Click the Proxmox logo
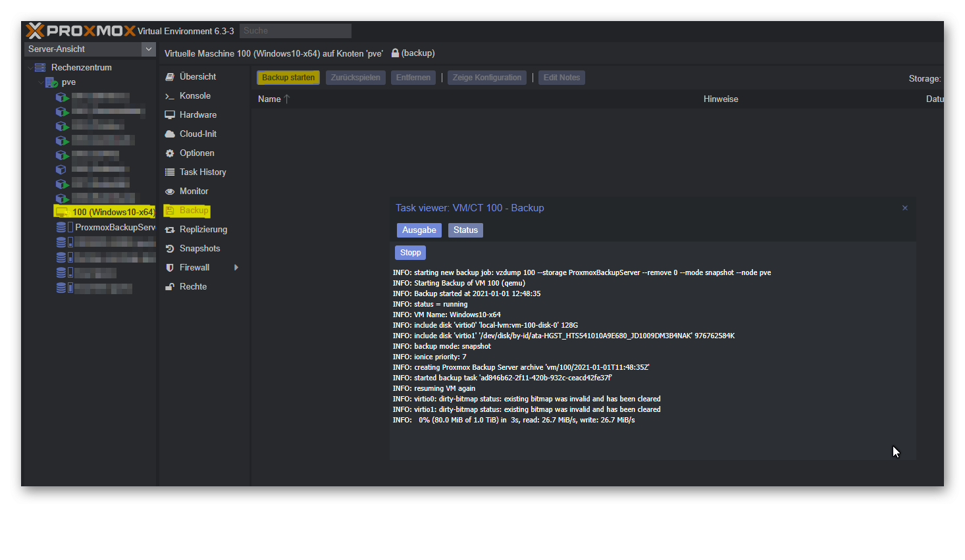Image resolution: width=965 pixels, height=560 pixels. [x=80, y=30]
